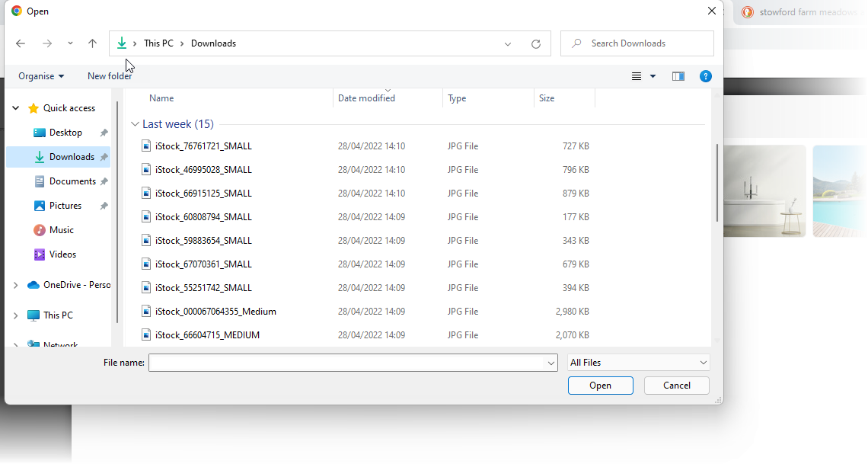Image resolution: width=868 pixels, height=464 pixels.
Task: Expand the OneDrive tree node
Action: (x=15, y=285)
